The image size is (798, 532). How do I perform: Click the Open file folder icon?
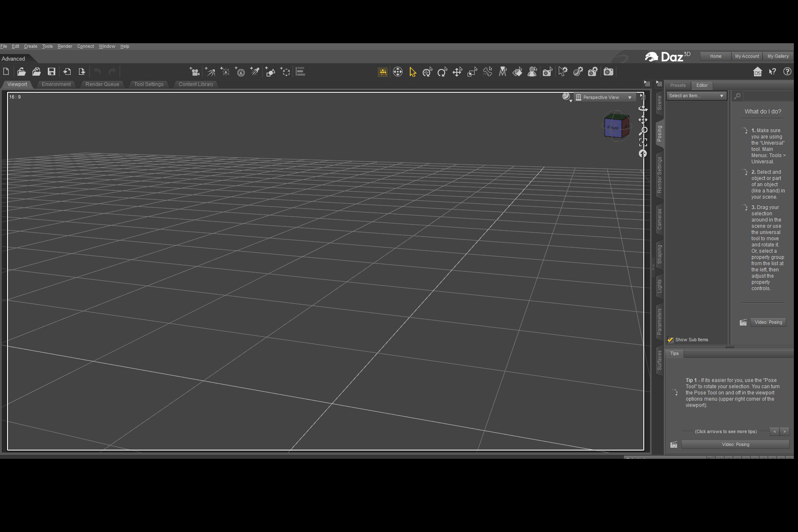pos(21,71)
